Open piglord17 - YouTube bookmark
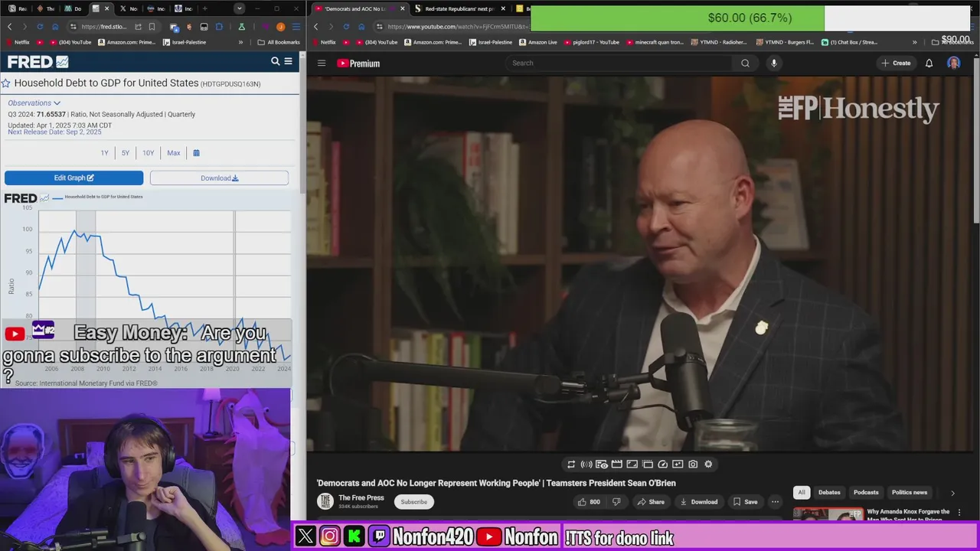Image resolution: width=980 pixels, height=551 pixels. 591,42
